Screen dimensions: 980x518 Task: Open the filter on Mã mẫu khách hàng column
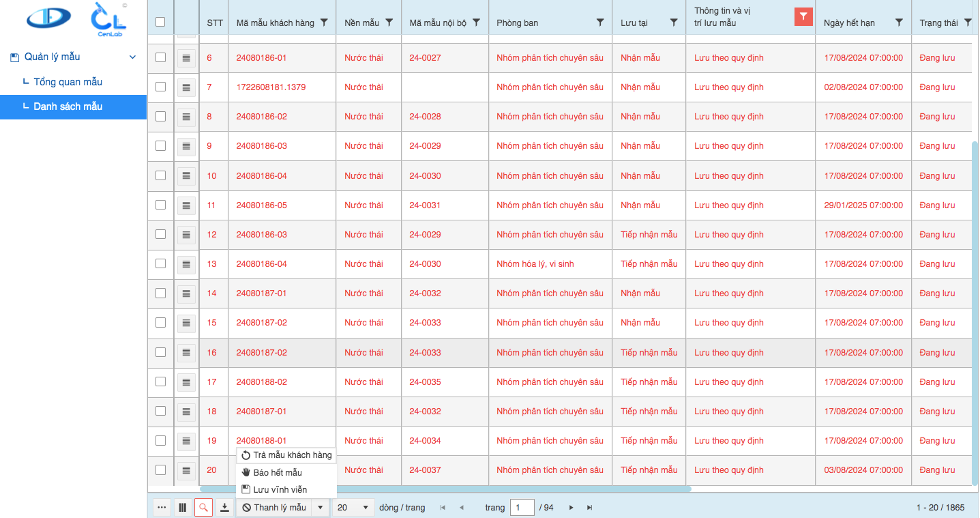[x=324, y=23]
